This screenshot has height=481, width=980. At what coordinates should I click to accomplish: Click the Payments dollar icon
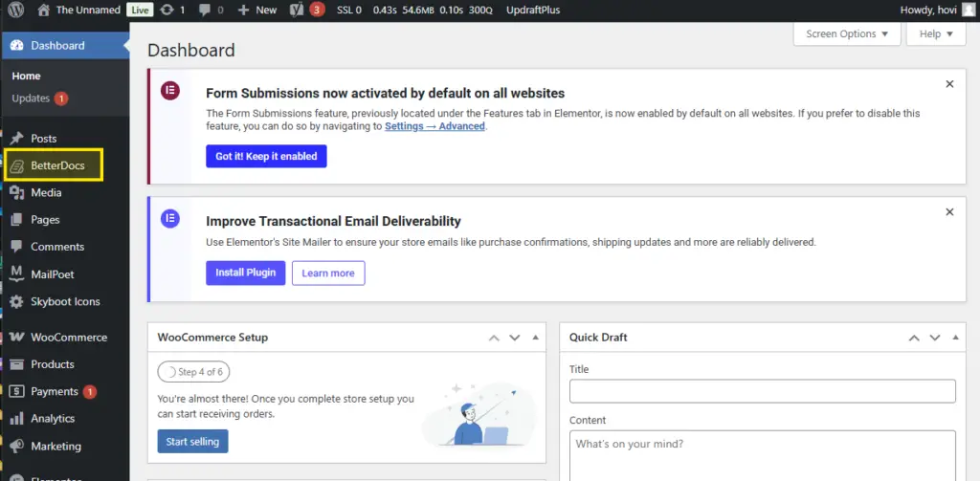[x=17, y=392]
